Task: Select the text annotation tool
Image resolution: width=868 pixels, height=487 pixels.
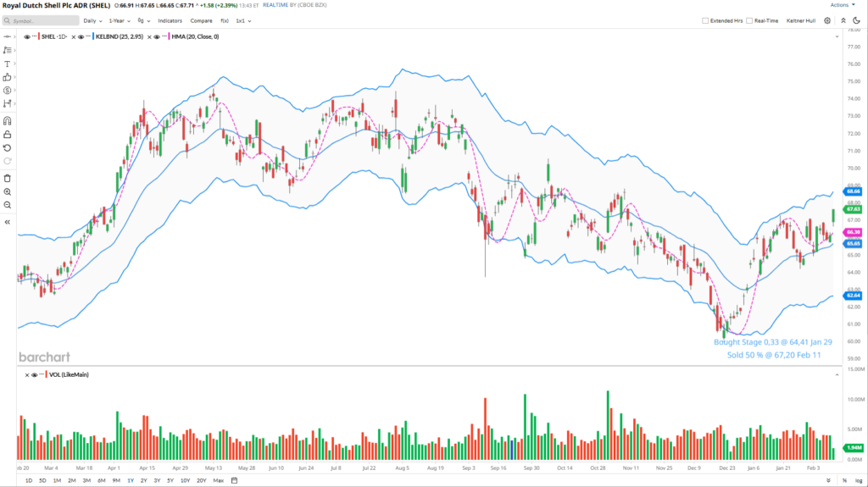Action: pyautogui.click(x=8, y=64)
